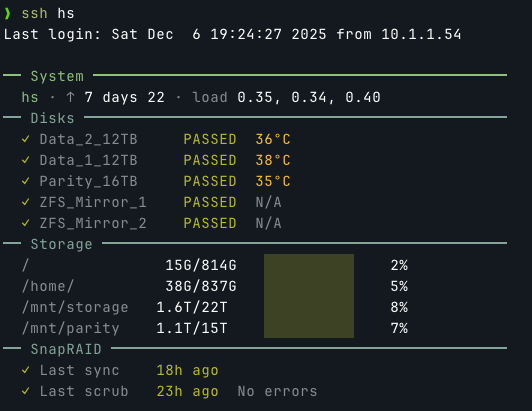Image resolution: width=532 pixels, height=411 pixels.
Task: Click the Parity_16TB disk name
Action: pyautogui.click(x=89, y=182)
